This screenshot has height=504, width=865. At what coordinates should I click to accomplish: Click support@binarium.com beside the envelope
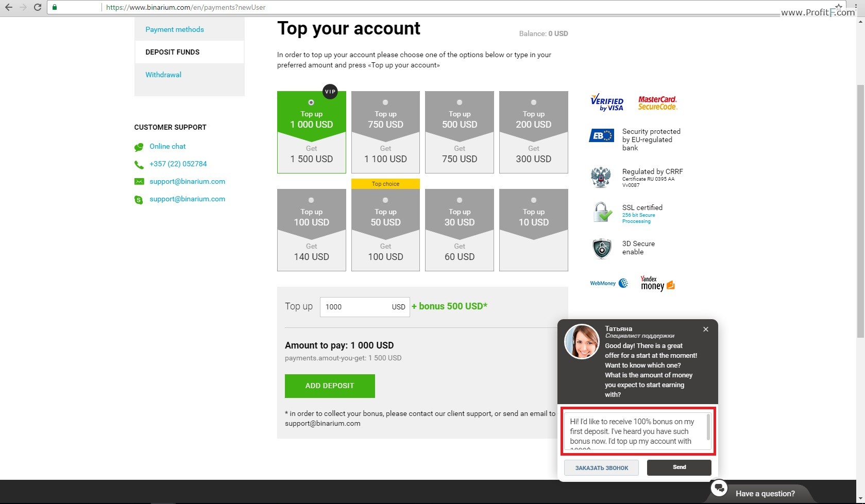tap(188, 181)
